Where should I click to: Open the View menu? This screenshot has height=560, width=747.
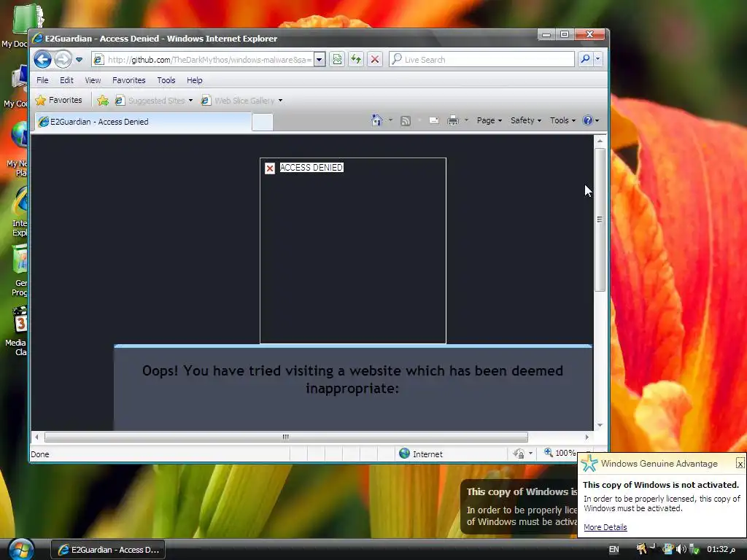93,80
